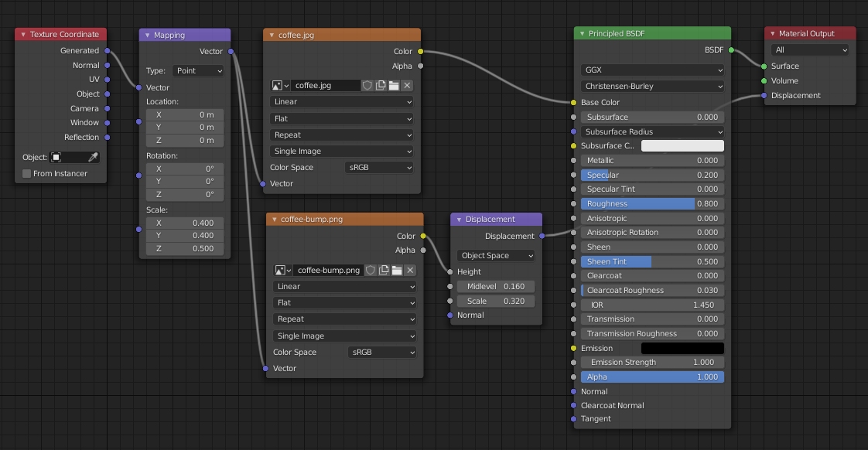Viewport: 868px width, 450px height.
Task: Click the Subsurface Color white swatch
Action: click(682, 145)
